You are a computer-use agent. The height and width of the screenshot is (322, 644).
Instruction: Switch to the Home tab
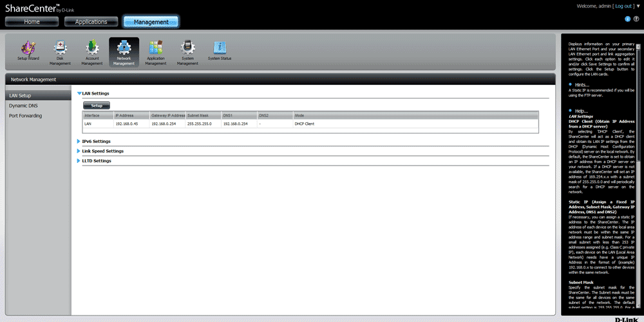point(32,22)
